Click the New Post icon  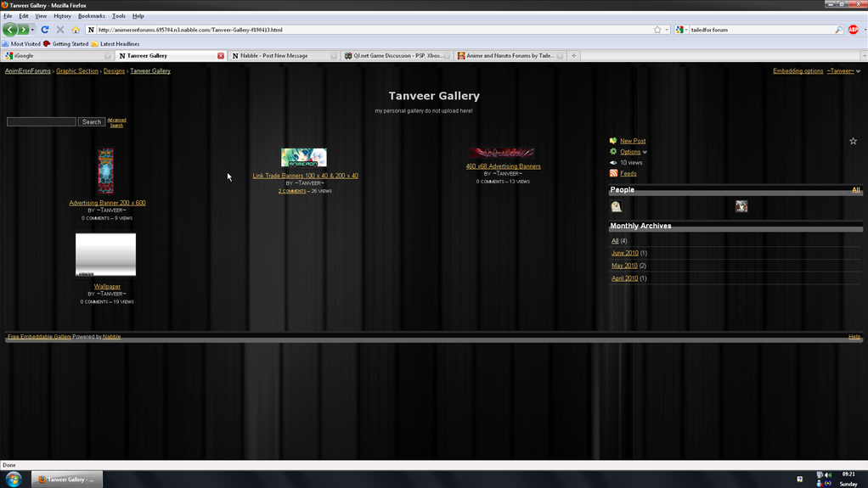tap(613, 141)
